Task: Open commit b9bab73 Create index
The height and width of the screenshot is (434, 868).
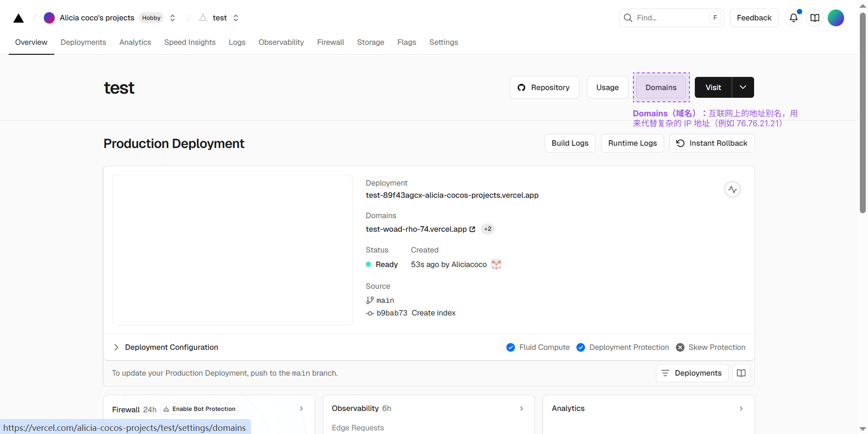Action: click(411, 313)
